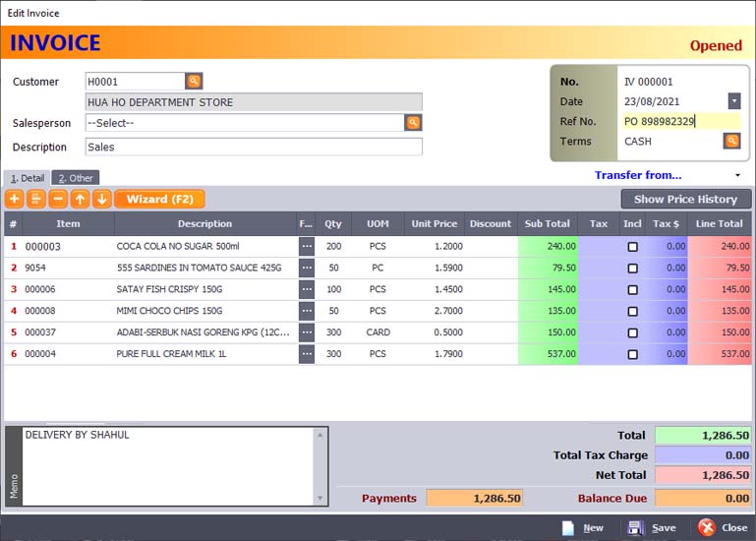This screenshot has height=541, width=756.
Task: Click the Transfer from... link
Action: pyautogui.click(x=638, y=175)
